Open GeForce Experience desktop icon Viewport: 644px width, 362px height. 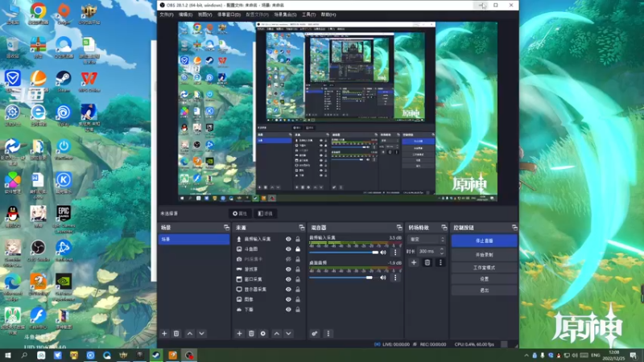[64, 286]
